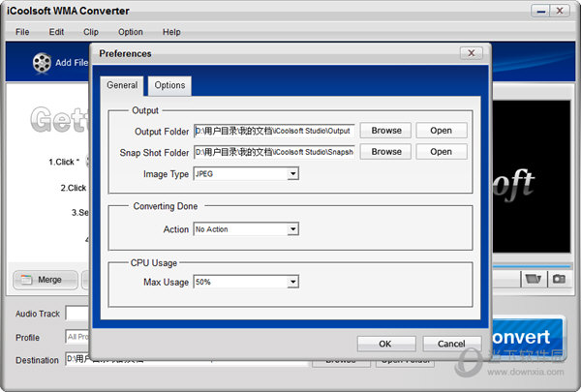Click the Output Folder path field
The width and height of the screenshot is (581, 392).
click(x=274, y=131)
